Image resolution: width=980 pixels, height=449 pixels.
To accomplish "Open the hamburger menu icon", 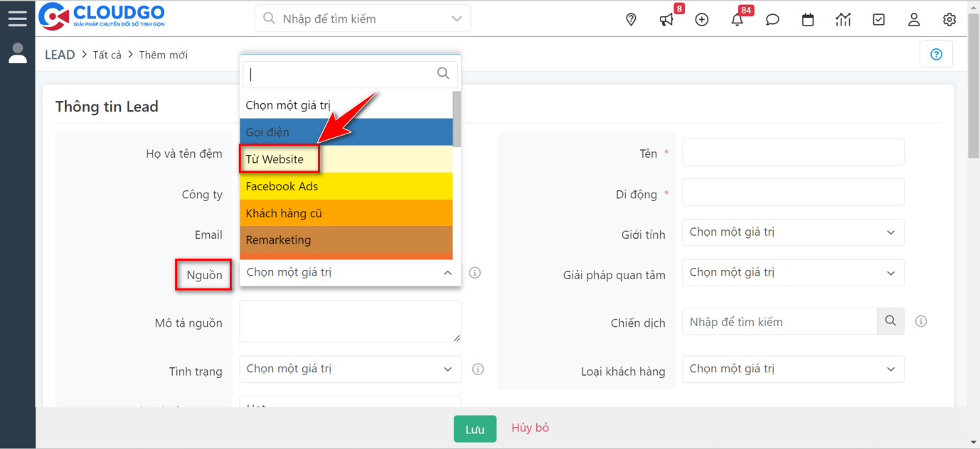I will [17, 18].
